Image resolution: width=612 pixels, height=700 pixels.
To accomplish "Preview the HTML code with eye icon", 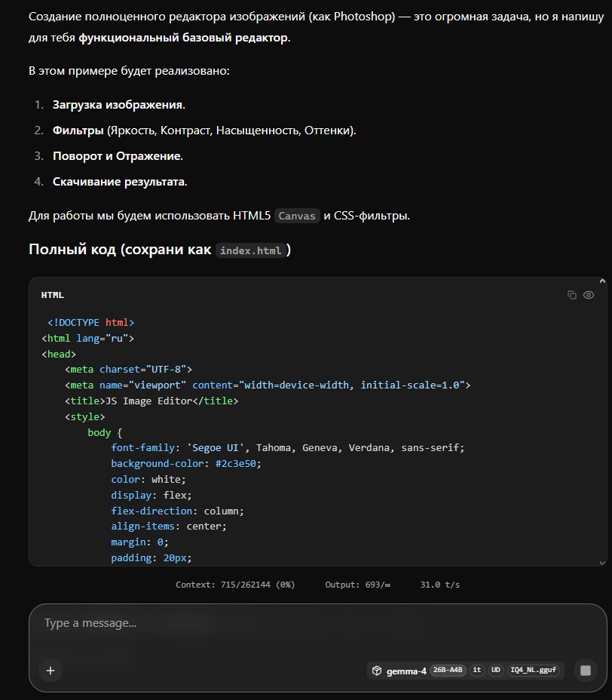I will (589, 295).
